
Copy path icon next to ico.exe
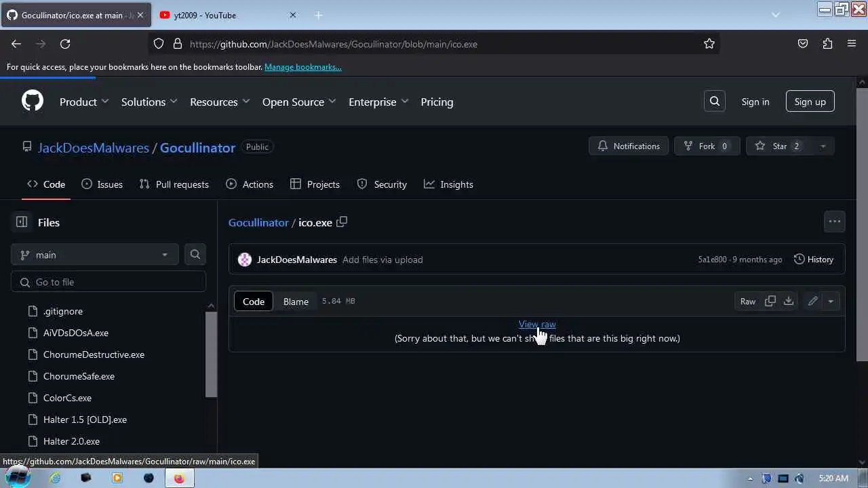(342, 222)
